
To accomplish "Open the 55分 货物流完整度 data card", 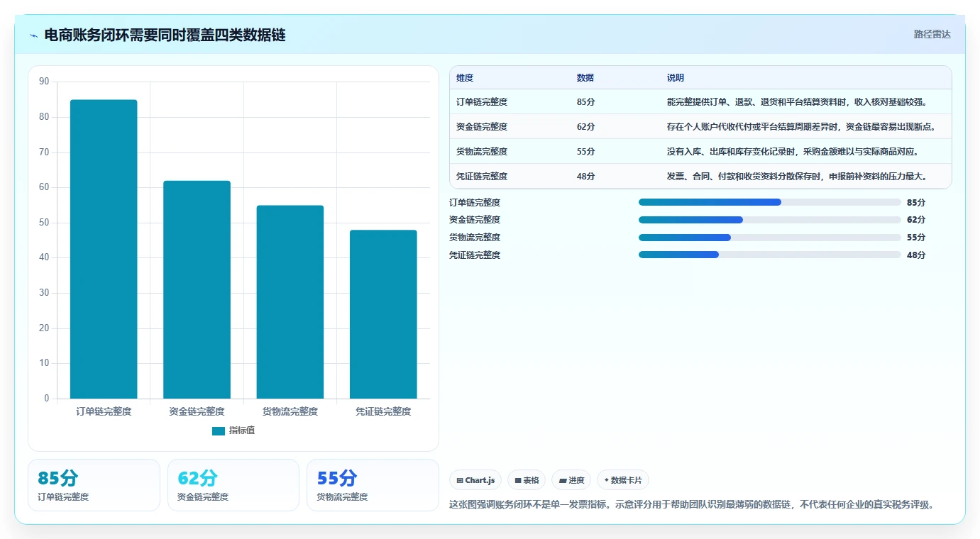I will tap(373, 485).
